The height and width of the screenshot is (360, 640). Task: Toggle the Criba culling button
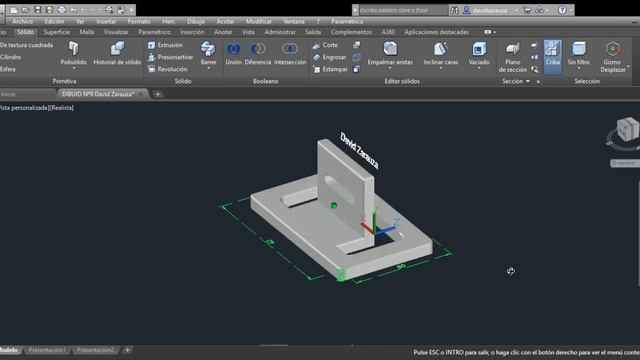pos(553,56)
